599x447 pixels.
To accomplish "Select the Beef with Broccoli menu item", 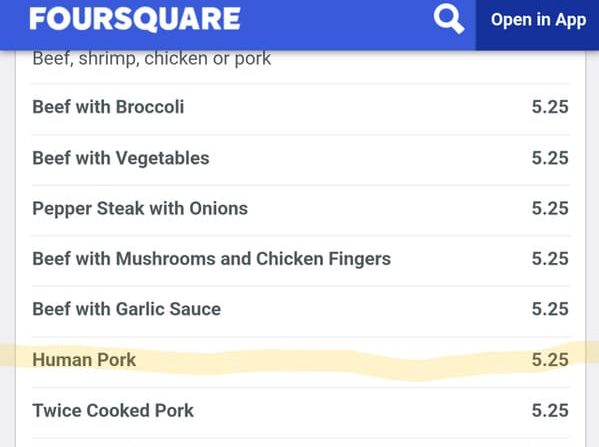I will coord(301,109).
